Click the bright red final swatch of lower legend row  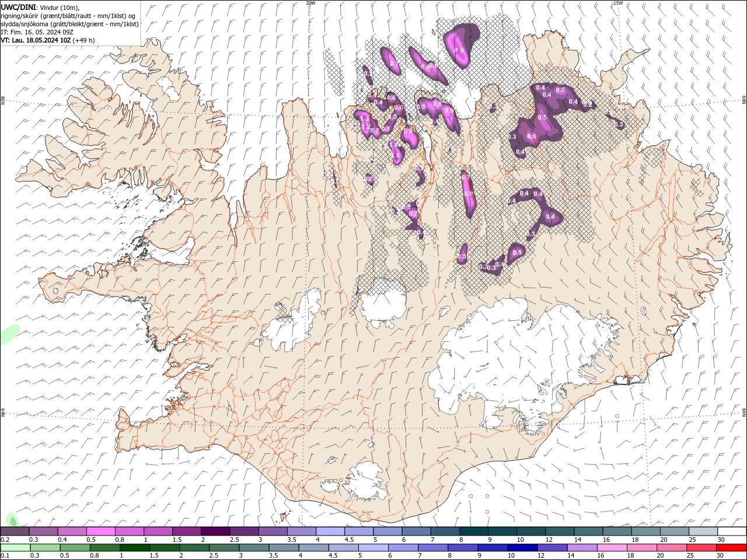click(732, 548)
